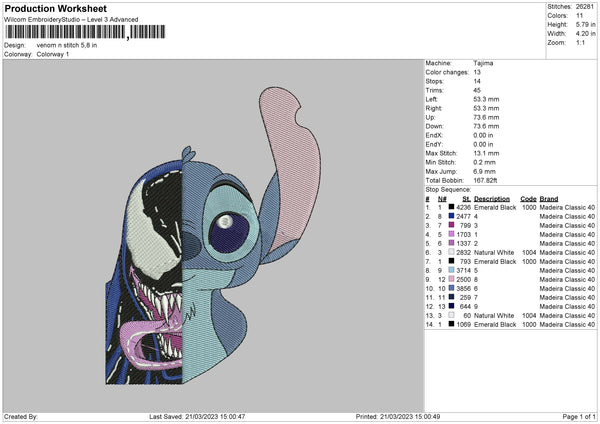Click the purple swatch in the 1337 stitches row
The image size is (600, 424).
pyautogui.click(x=452, y=243)
